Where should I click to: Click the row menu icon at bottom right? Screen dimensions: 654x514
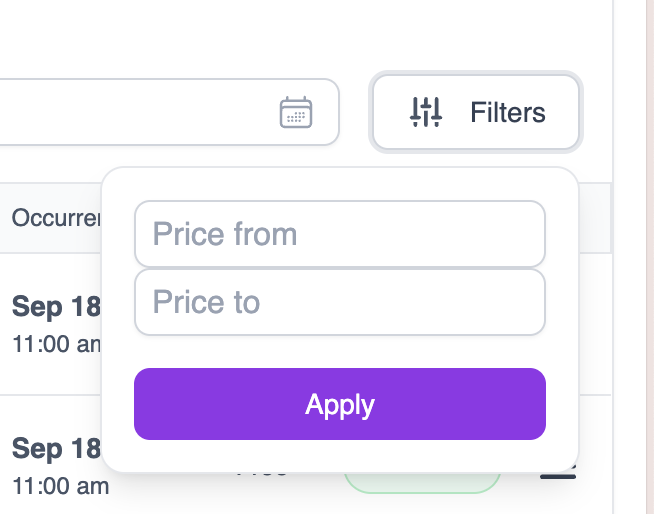(x=558, y=476)
